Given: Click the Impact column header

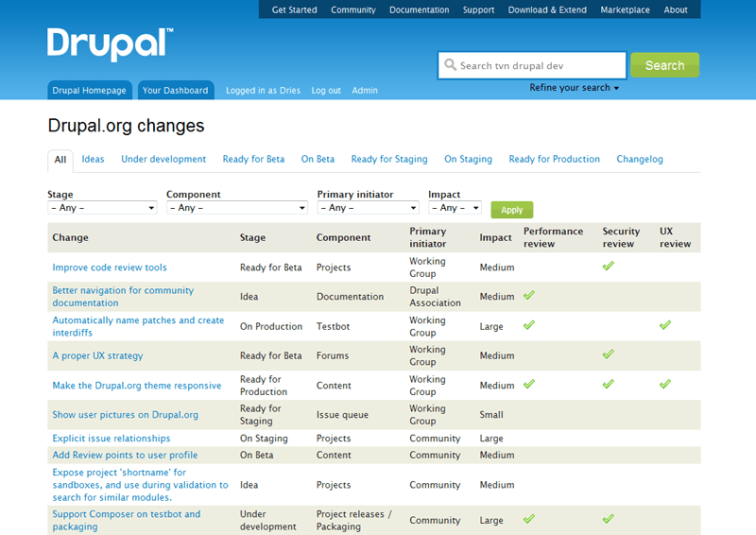Looking at the screenshot, I should (x=495, y=237).
